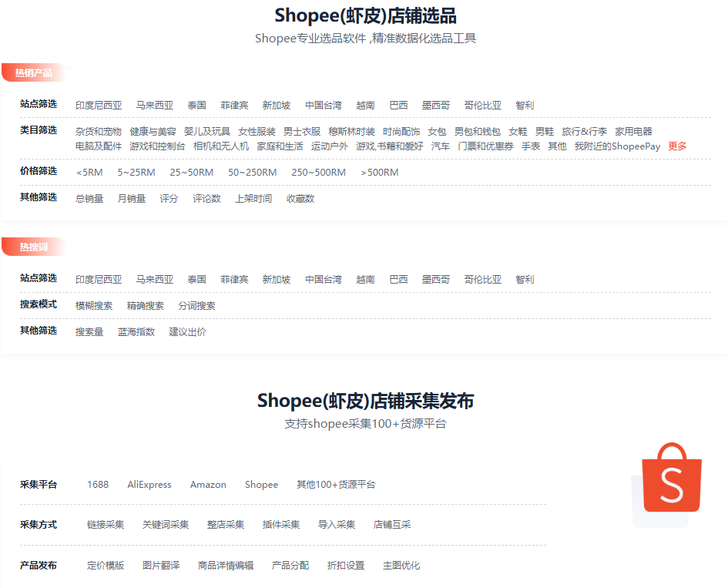Select 关键词采集 collection method
Image resolution: width=728 pixels, height=588 pixels.
pos(166,525)
